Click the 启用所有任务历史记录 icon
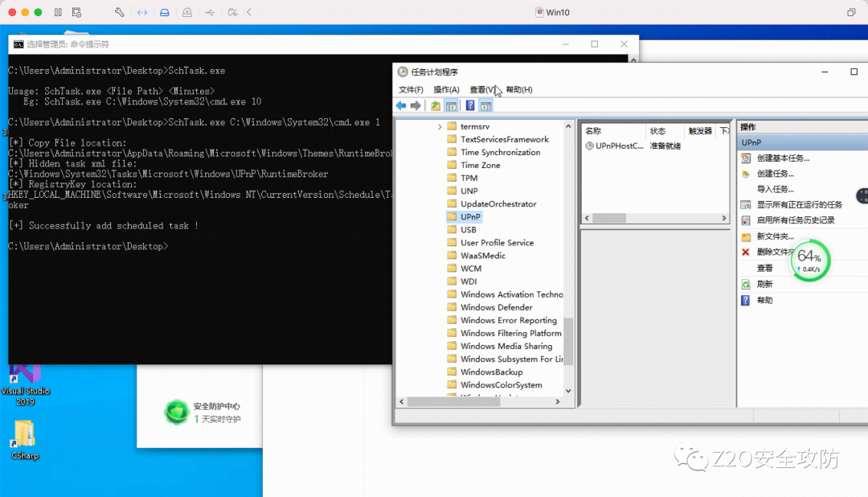 point(746,220)
